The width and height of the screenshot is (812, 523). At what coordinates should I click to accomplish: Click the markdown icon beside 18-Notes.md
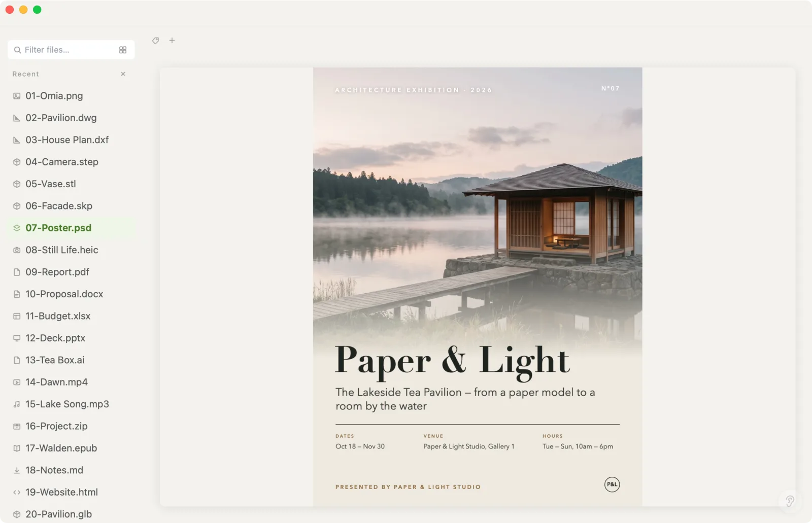pos(17,470)
